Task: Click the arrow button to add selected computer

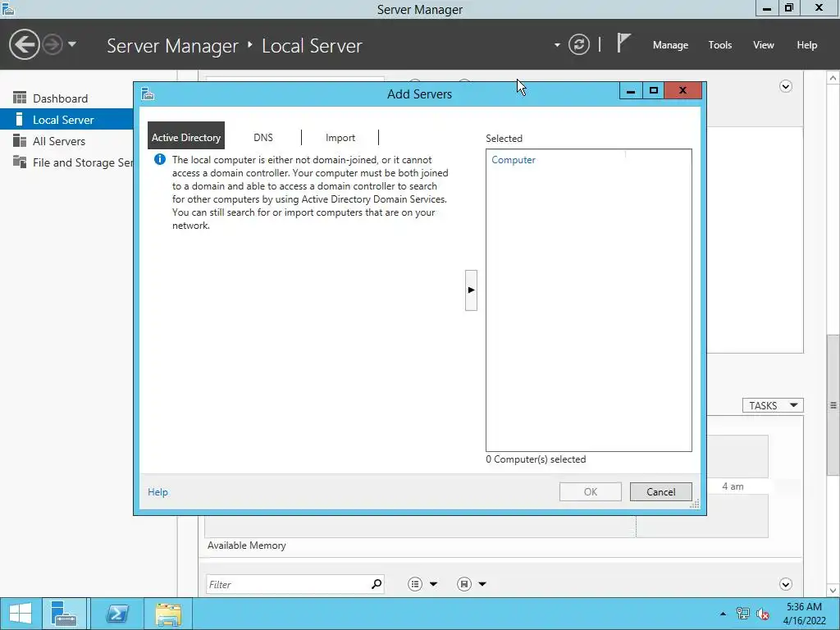Action: 471,290
